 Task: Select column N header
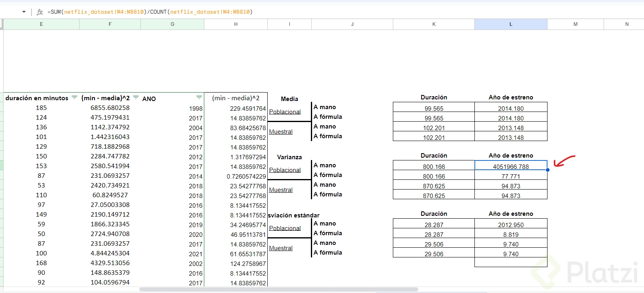[x=624, y=24]
